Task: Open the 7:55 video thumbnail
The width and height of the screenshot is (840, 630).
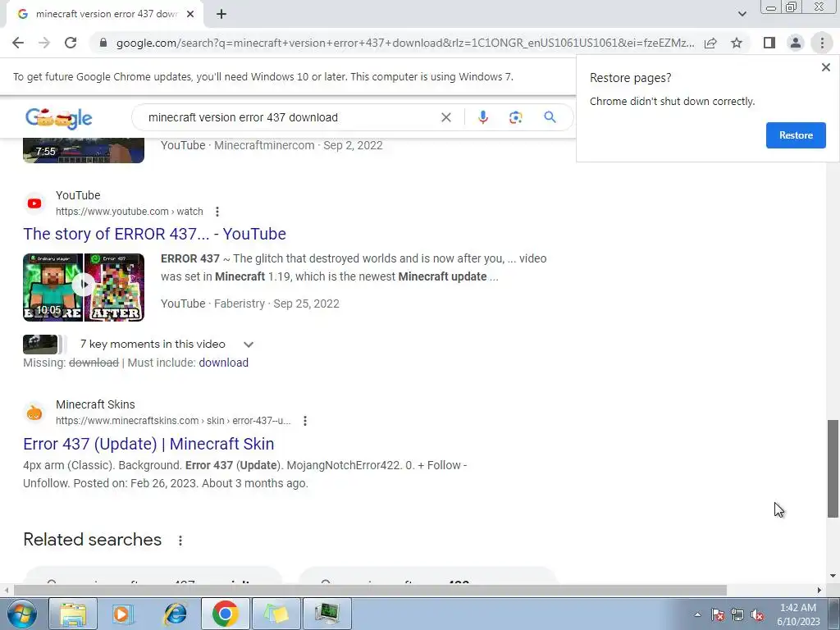Action: [84, 151]
